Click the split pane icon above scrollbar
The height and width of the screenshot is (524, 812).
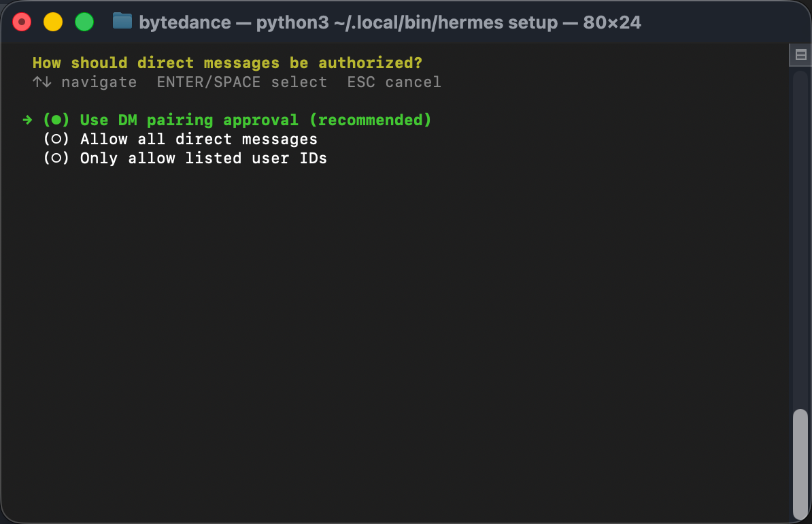(x=800, y=55)
